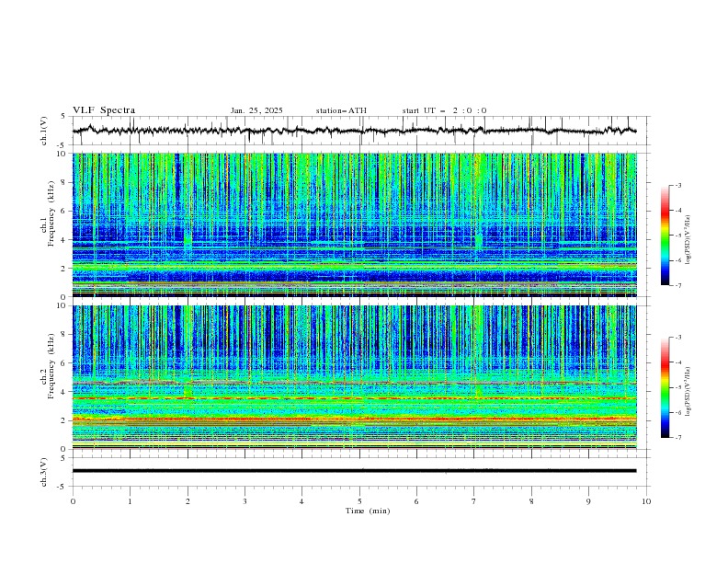Click the ch.1 spectrogram color bar

tap(665, 236)
